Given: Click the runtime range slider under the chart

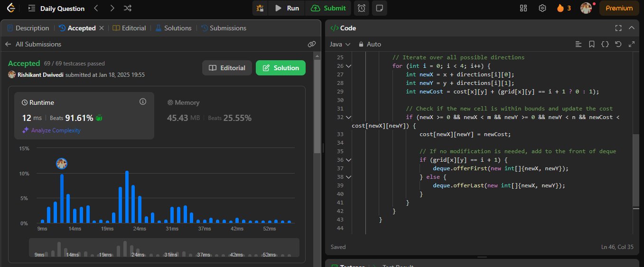Looking at the screenshot, I should [x=164, y=248].
